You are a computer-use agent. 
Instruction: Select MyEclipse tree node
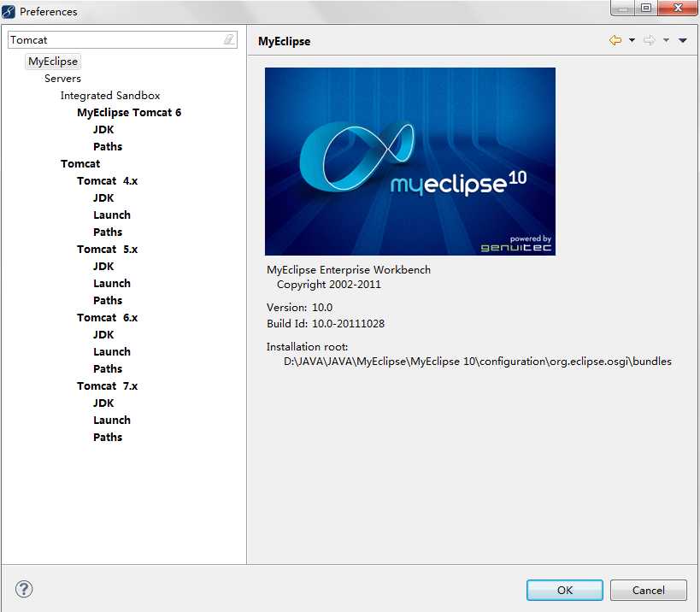tap(53, 62)
